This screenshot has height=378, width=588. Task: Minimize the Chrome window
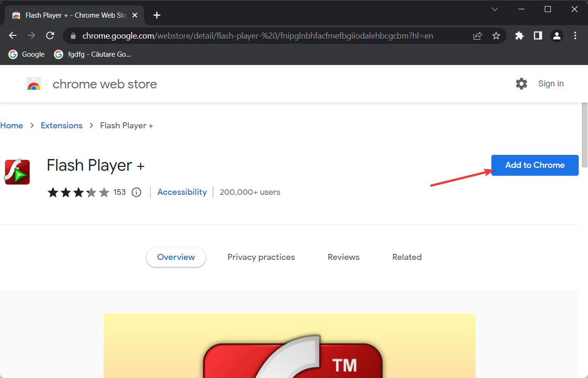522,9
